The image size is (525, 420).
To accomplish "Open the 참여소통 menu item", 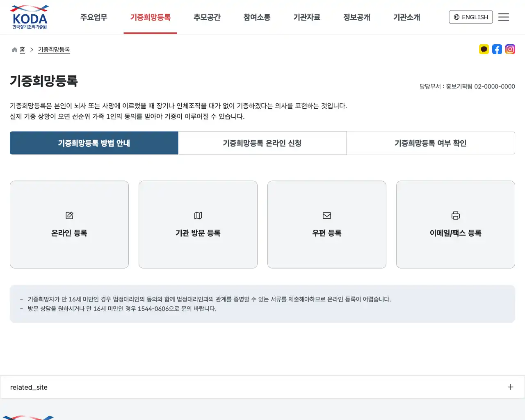I will (257, 17).
